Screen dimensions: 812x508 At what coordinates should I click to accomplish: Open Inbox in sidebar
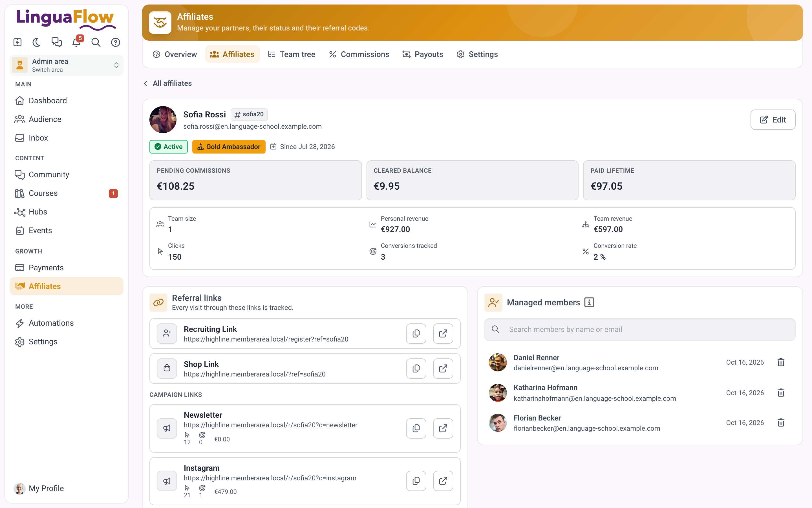(67, 138)
